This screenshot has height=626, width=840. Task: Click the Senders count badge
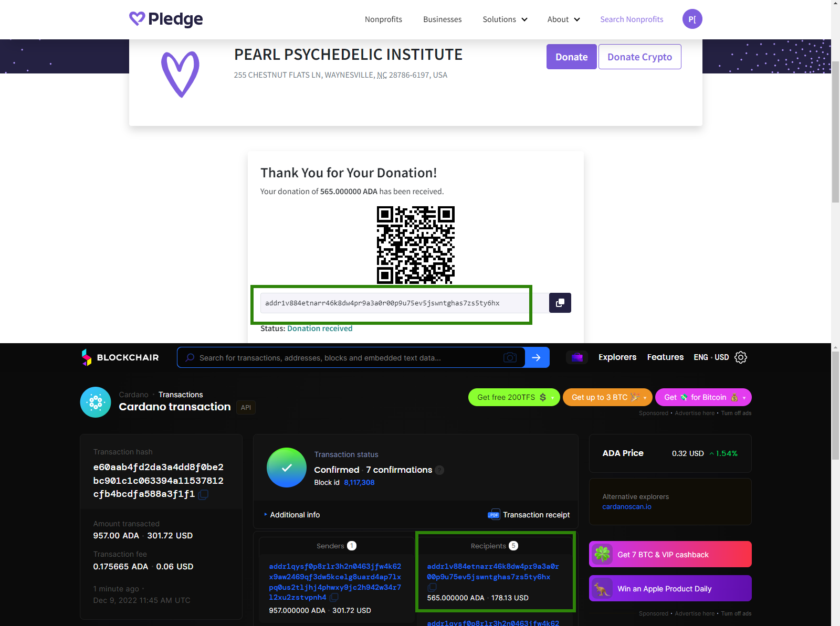[x=352, y=546]
